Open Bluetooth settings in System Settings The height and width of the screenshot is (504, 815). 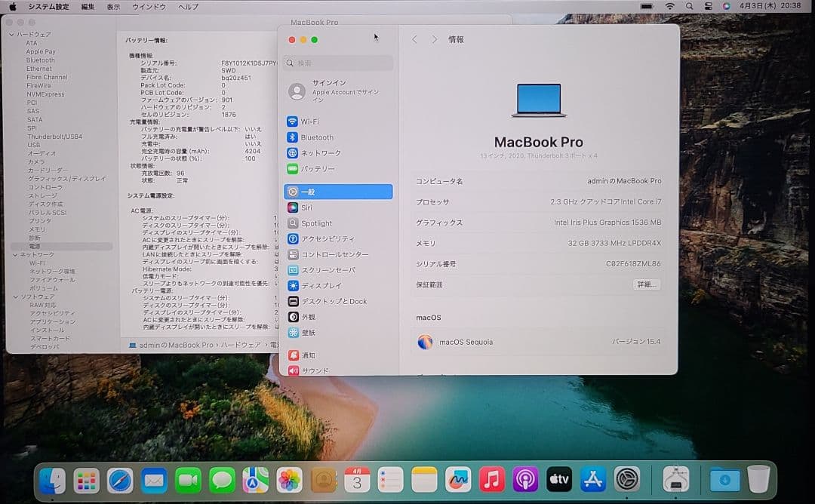click(313, 137)
